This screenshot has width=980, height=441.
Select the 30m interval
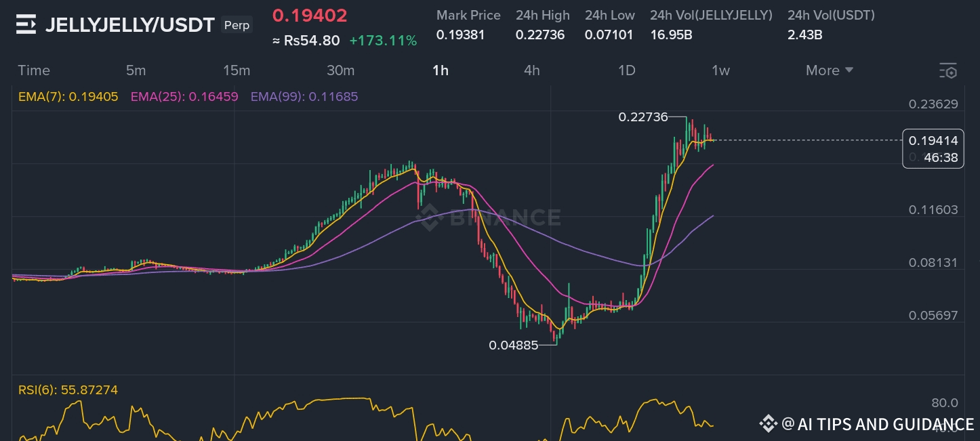pos(340,70)
